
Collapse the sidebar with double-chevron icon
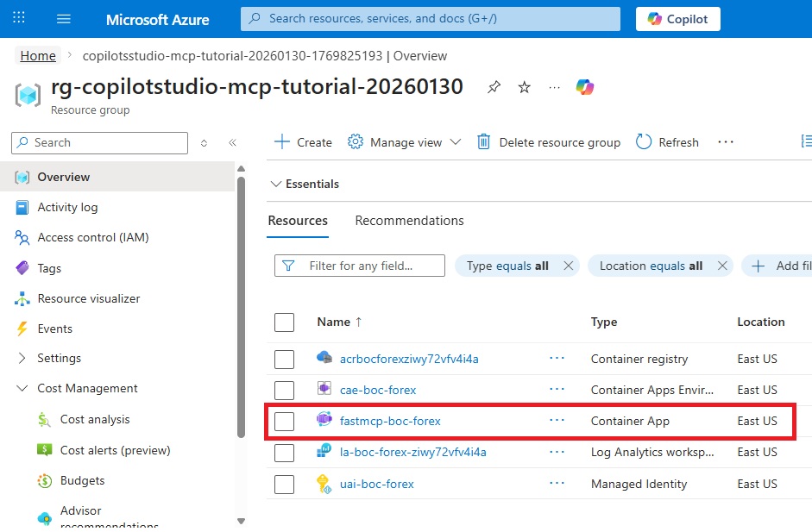click(232, 143)
